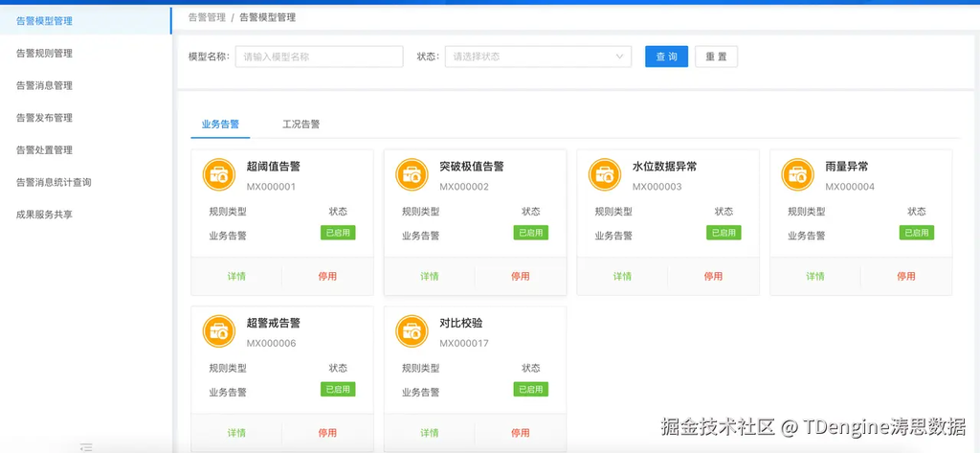Click the 模型名称 input field

319,57
